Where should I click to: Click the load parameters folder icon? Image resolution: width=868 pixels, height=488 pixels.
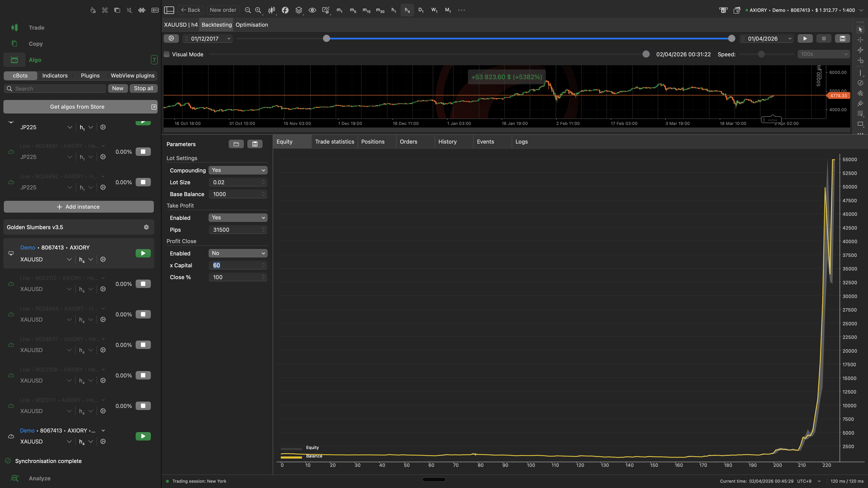[x=236, y=144]
